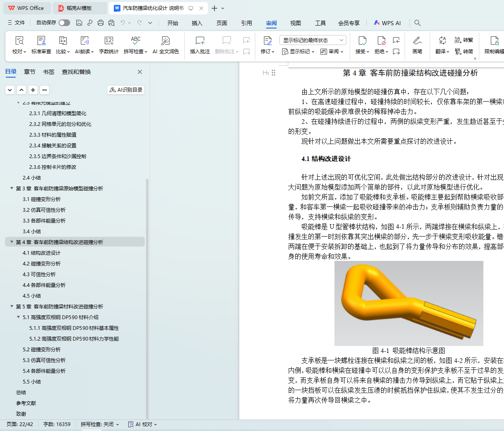Select the 画笔 pen tool

pos(417,41)
